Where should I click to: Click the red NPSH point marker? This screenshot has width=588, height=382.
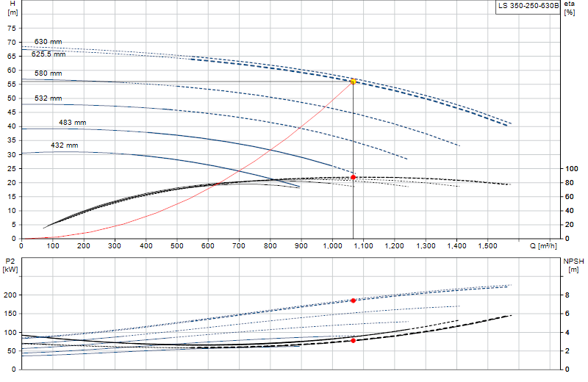[353, 340]
